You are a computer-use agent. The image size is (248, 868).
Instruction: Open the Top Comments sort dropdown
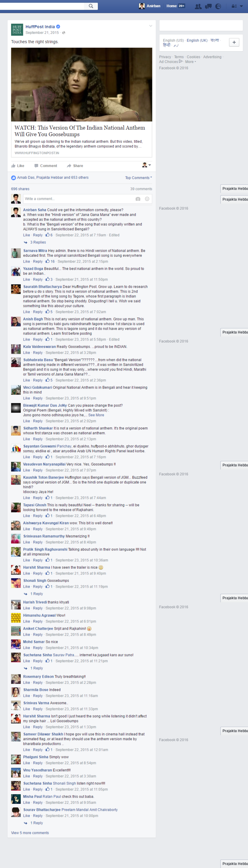pos(139,178)
